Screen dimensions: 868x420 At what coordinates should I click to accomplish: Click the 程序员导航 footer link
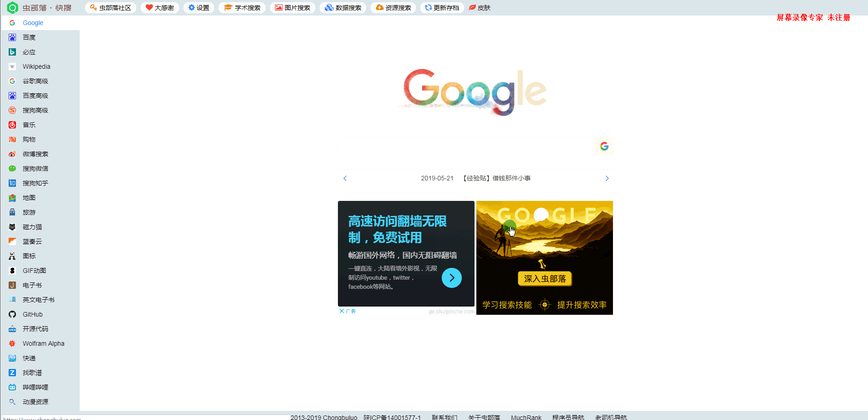(x=568, y=417)
